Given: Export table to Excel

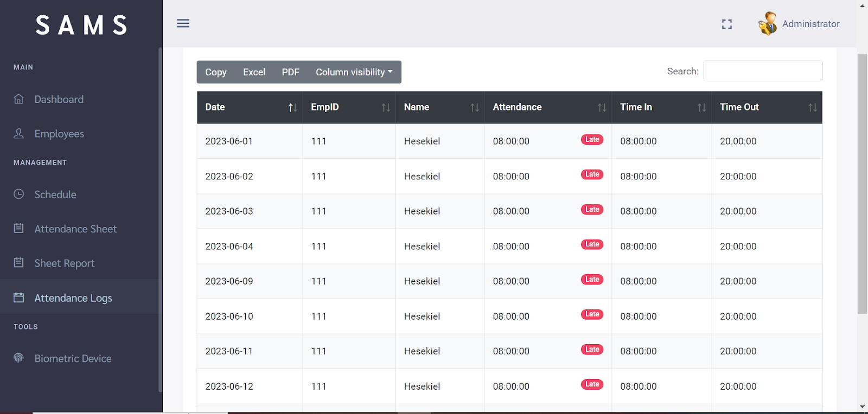Looking at the screenshot, I should [254, 72].
